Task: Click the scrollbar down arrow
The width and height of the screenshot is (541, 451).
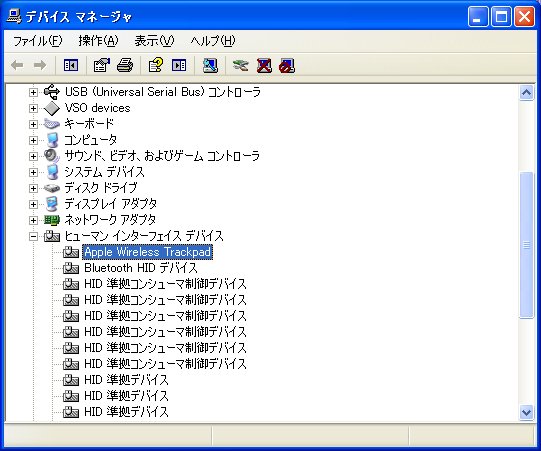Action: click(526, 412)
